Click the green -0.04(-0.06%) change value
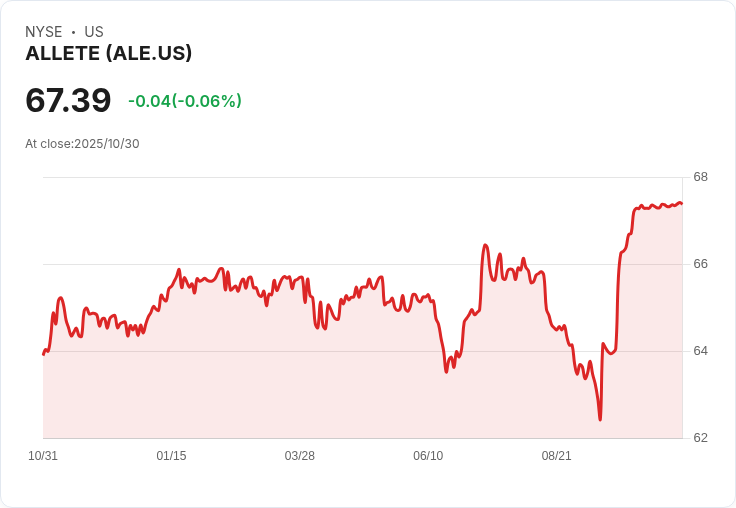The image size is (736, 508). click(x=185, y=101)
